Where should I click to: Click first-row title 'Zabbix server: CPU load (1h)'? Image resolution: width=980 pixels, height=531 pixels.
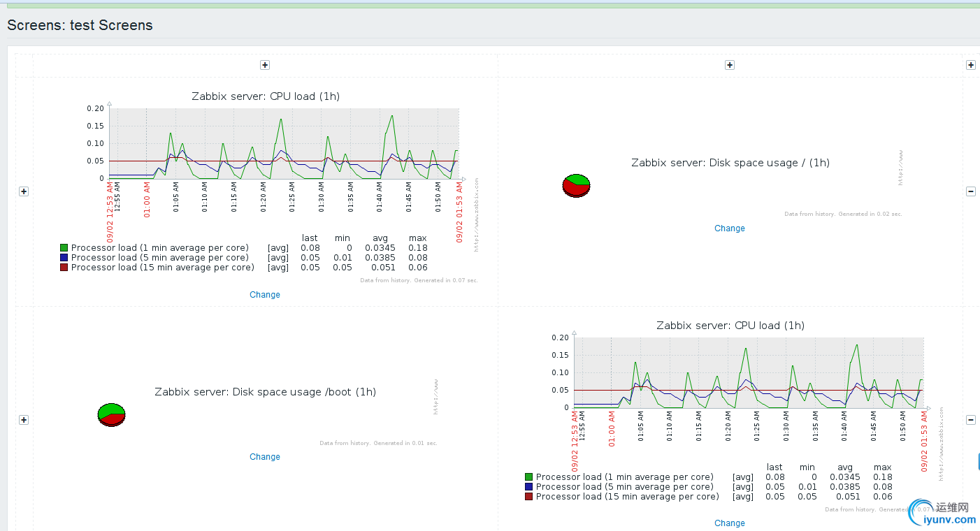pos(266,96)
